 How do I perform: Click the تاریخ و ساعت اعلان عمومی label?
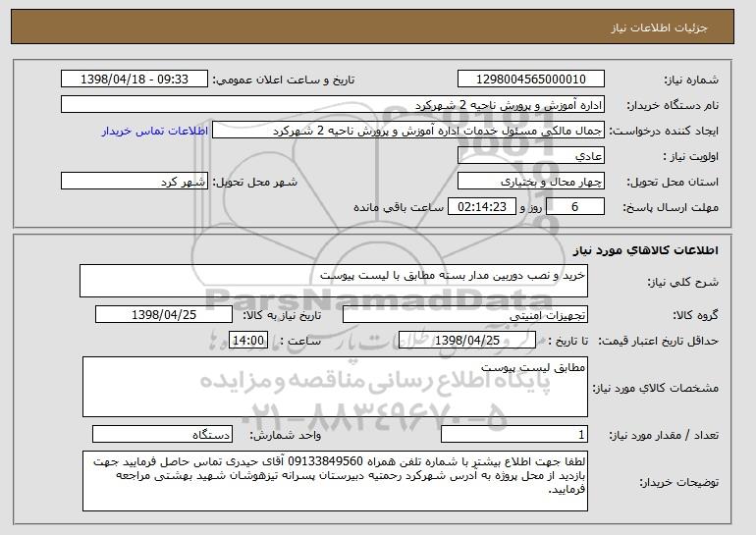coord(284,80)
